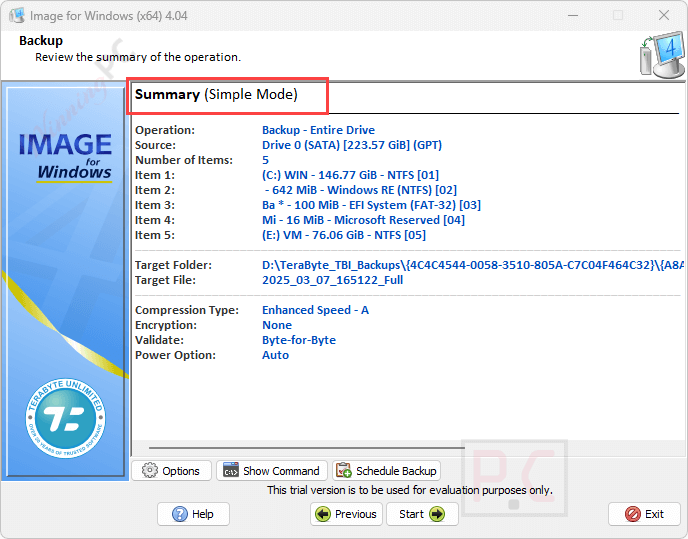Click the Target Folder path D:\TeraByte_TBI_Backups
Viewport: 688px width, 539px height.
click(473, 265)
